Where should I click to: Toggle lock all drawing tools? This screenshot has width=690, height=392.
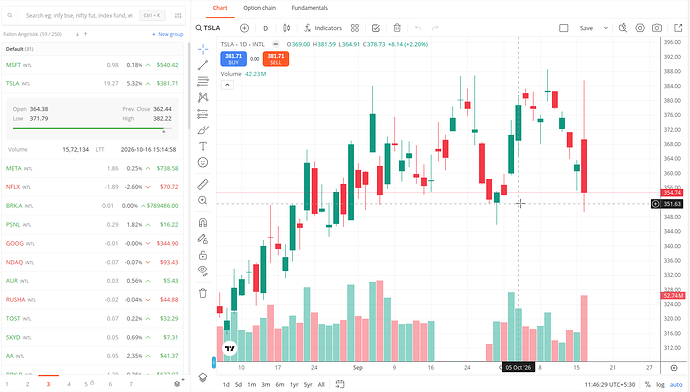point(203,255)
